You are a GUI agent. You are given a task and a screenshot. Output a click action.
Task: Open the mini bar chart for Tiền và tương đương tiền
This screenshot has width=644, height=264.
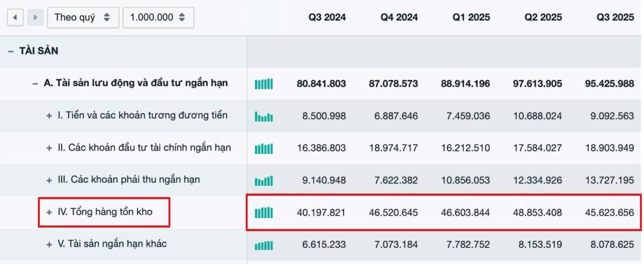(x=264, y=116)
